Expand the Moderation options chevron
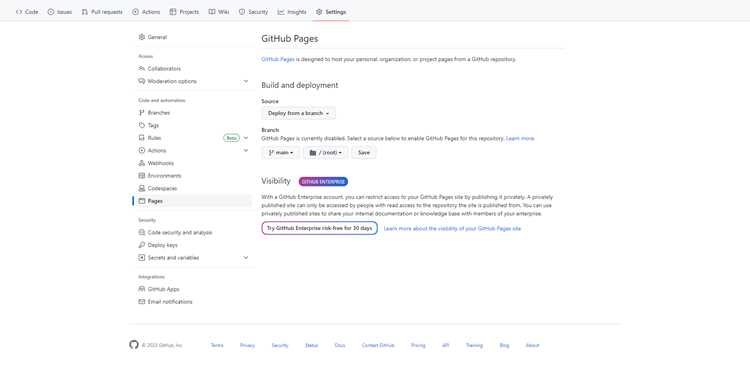Viewport: 750px width, 369px height. coord(246,81)
